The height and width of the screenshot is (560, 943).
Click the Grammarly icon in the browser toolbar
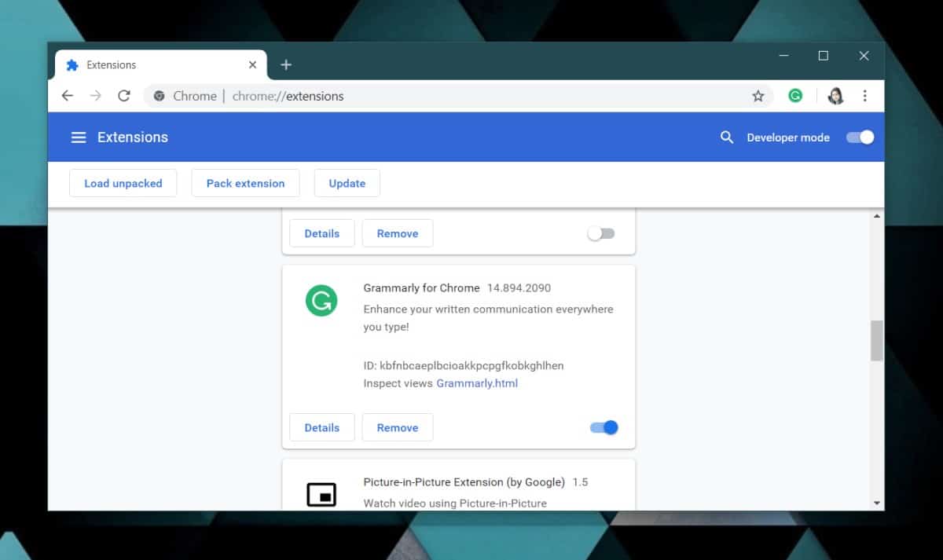click(x=796, y=95)
